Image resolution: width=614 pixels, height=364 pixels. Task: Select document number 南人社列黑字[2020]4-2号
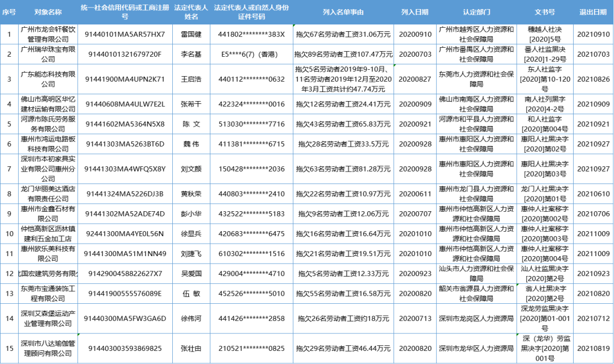click(545, 104)
